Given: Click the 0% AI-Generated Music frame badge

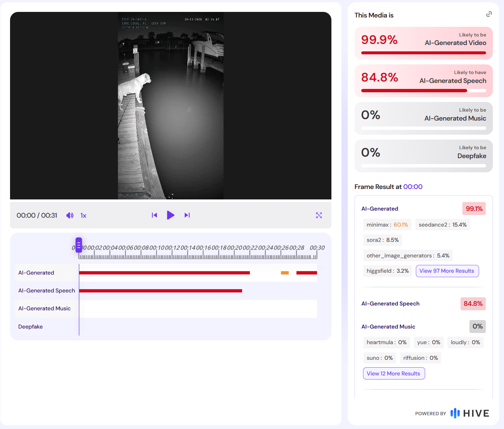Looking at the screenshot, I should click(x=478, y=326).
